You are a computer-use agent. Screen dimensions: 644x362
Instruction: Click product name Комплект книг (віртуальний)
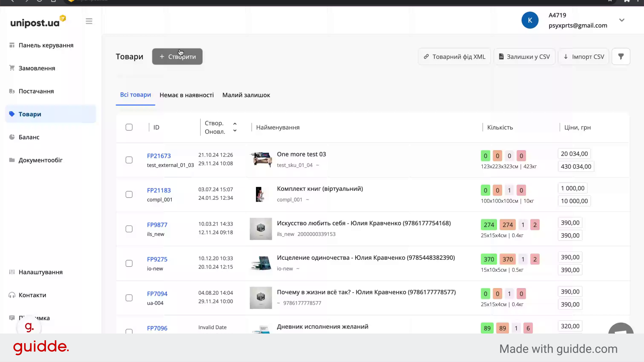click(x=320, y=189)
